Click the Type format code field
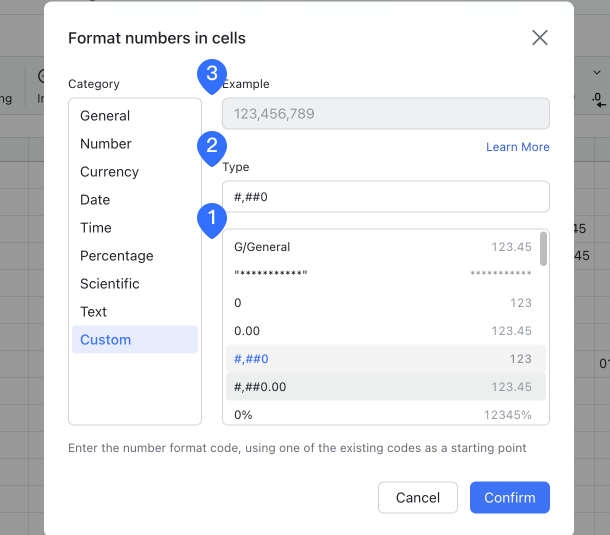Viewport: 610px width, 535px height. pos(385,197)
